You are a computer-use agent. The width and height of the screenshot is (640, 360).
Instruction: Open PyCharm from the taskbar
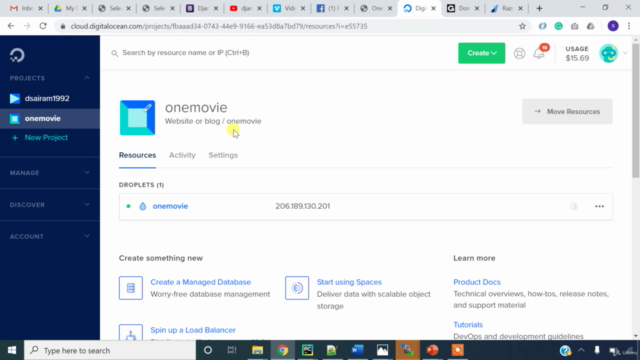coord(307,350)
